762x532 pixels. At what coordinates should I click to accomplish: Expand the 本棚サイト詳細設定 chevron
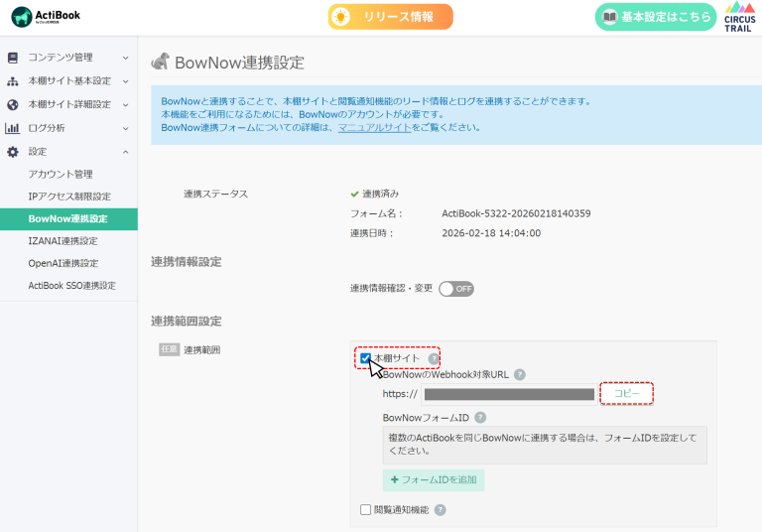[x=125, y=105]
